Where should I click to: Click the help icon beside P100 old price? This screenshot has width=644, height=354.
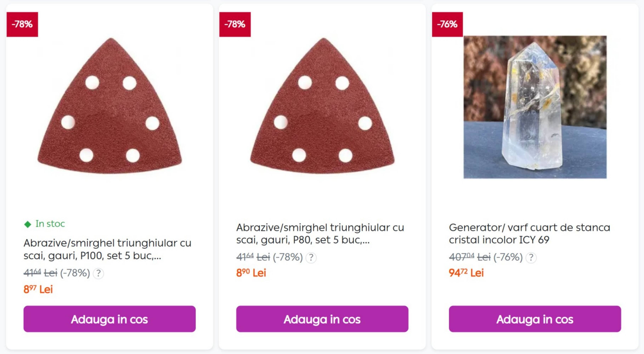click(98, 273)
